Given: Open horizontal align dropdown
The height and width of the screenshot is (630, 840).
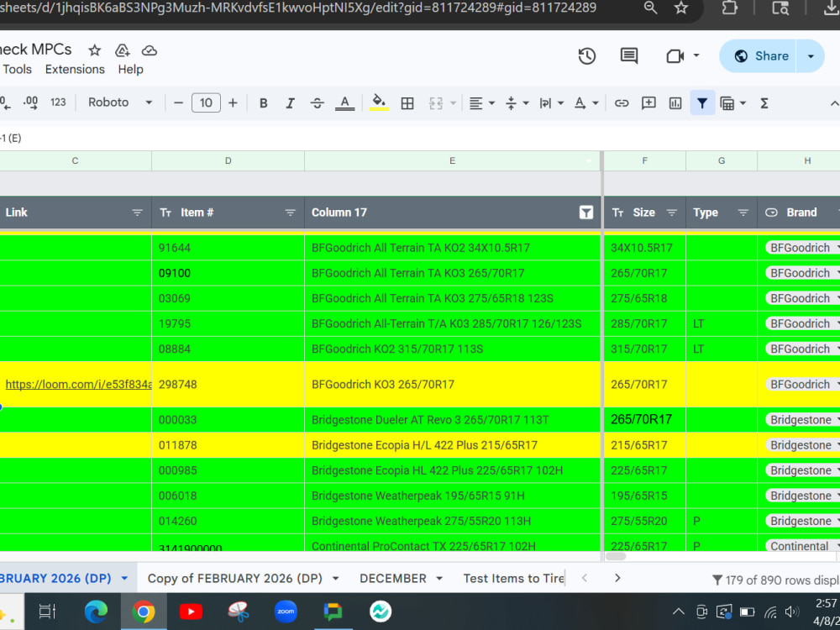Looking at the screenshot, I should (481, 102).
